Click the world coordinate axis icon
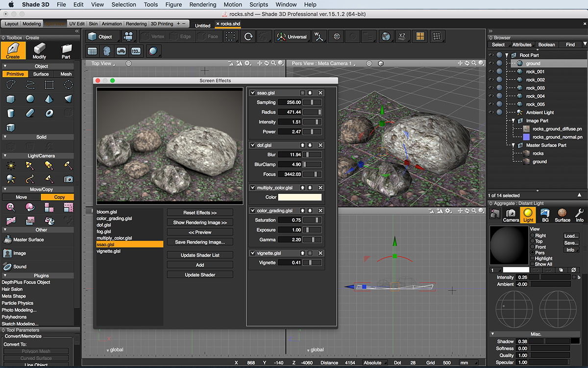The image size is (588, 368). click(x=319, y=36)
